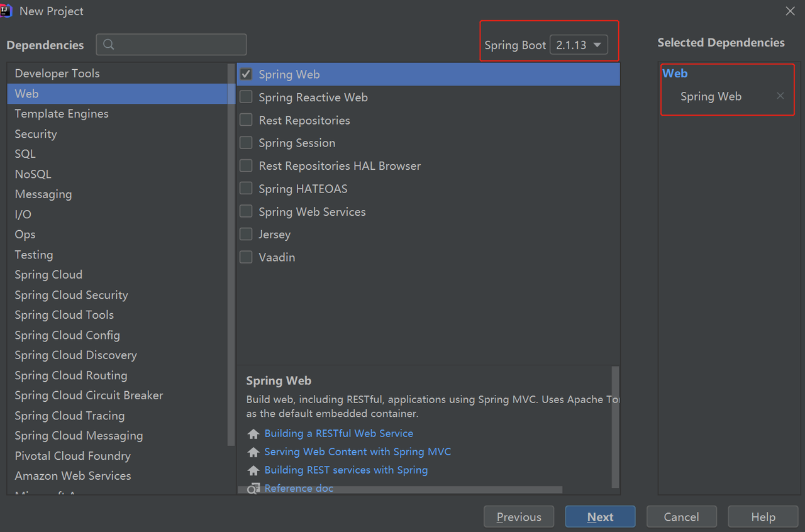Viewport: 805px width, 532px height.
Task: Uncheck the Spring Web checkbox
Action: click(247, 74)
